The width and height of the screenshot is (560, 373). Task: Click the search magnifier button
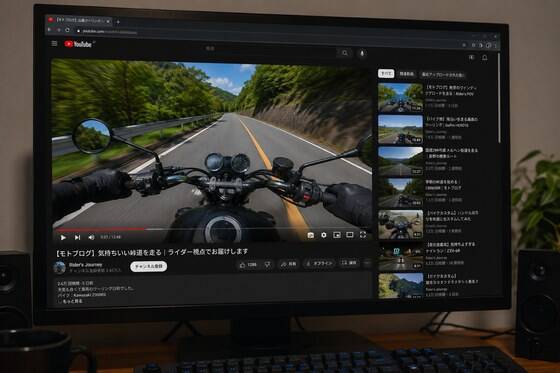click(345, 53)
